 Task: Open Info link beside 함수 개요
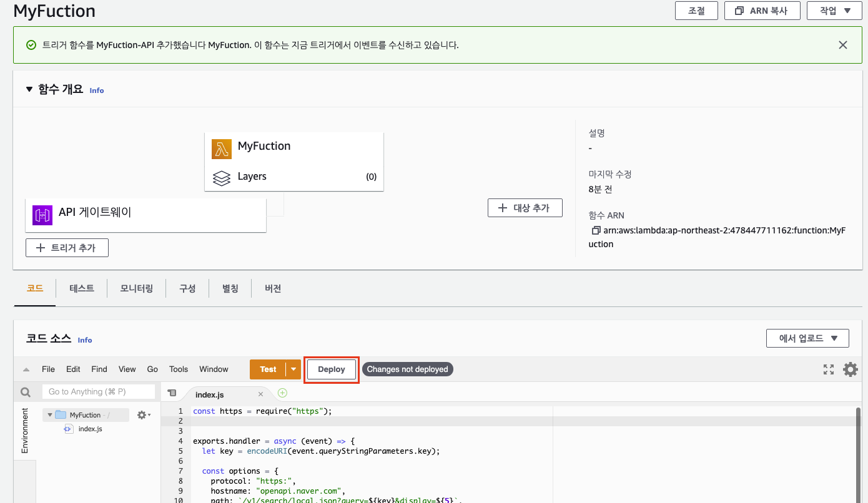tap(97, 90)
